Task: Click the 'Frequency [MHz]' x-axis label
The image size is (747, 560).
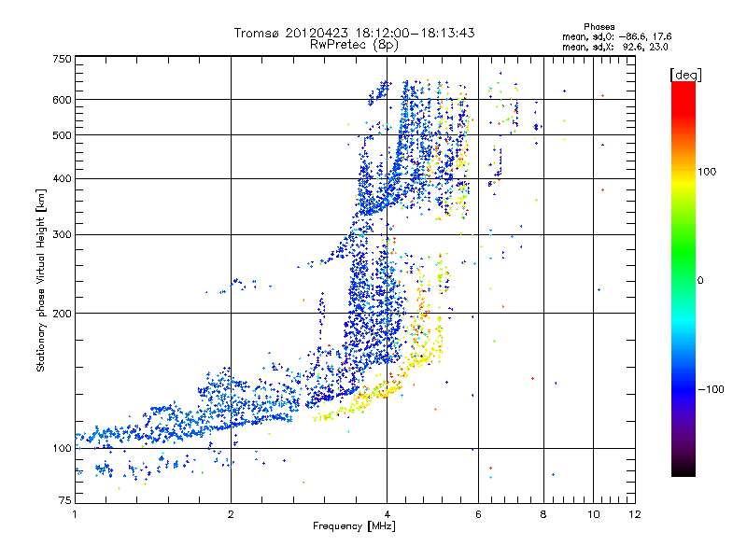Action: click(354, 526)
